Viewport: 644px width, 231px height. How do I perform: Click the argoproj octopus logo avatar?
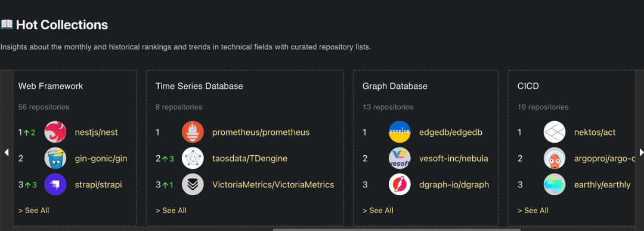pos(555,158)
